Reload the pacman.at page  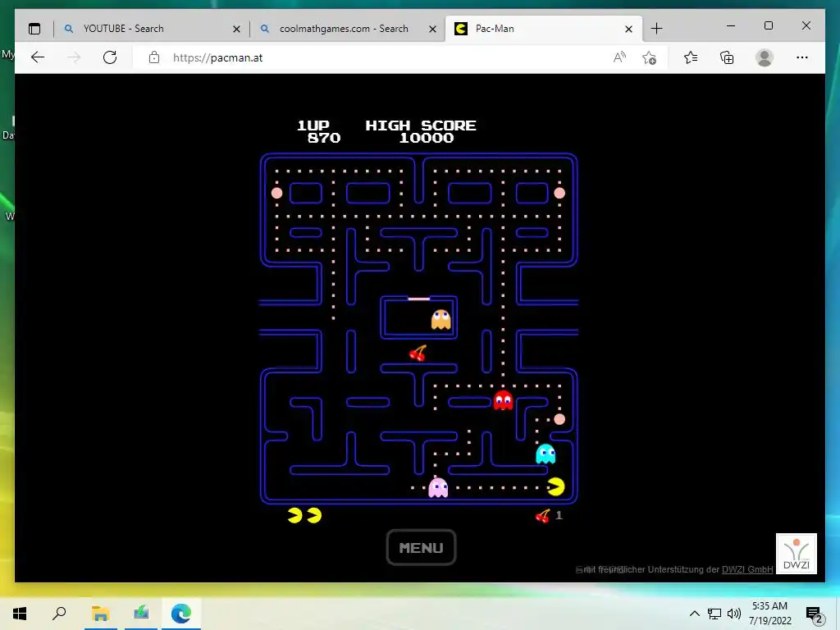pyautogui.click(x=110, y=58)
